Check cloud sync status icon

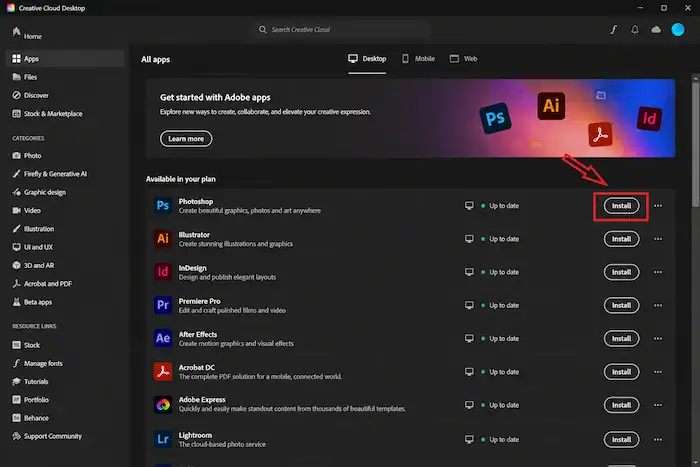click(x=656, y=29)
